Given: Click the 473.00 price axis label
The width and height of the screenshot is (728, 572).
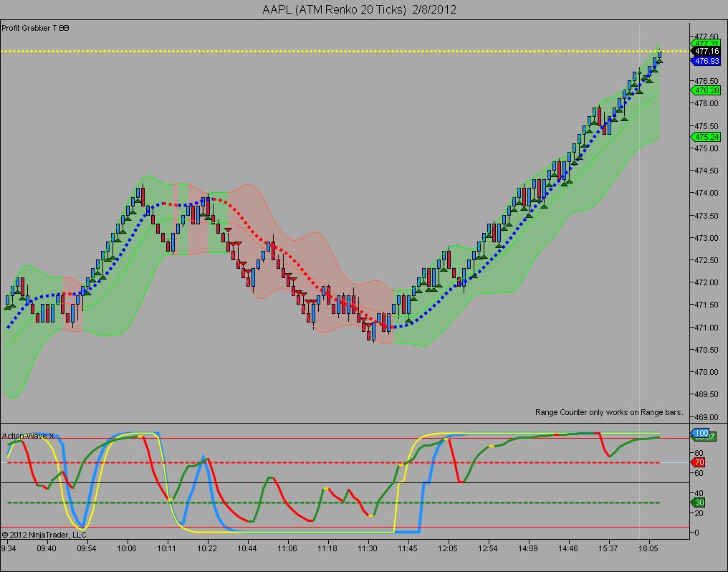Looking at the screenshot, I should click(707, 238).
